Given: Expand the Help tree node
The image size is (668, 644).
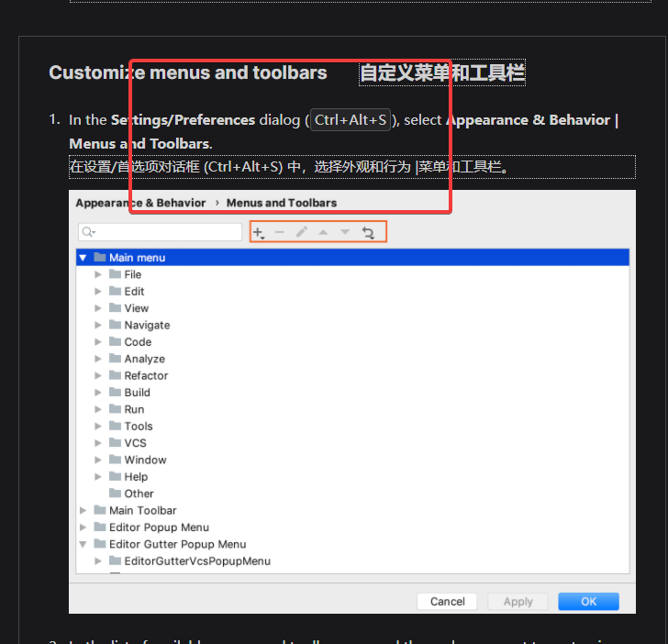Looking at the screenshot, I should 98,477.
